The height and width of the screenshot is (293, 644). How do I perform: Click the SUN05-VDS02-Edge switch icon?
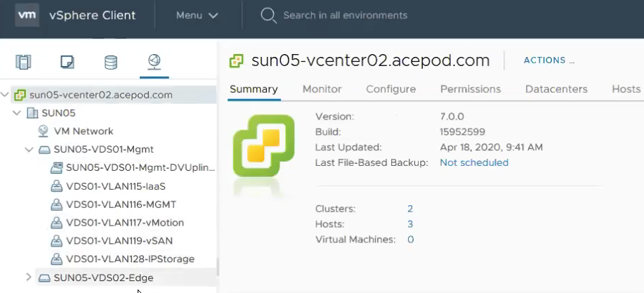[x=44, y=278]
